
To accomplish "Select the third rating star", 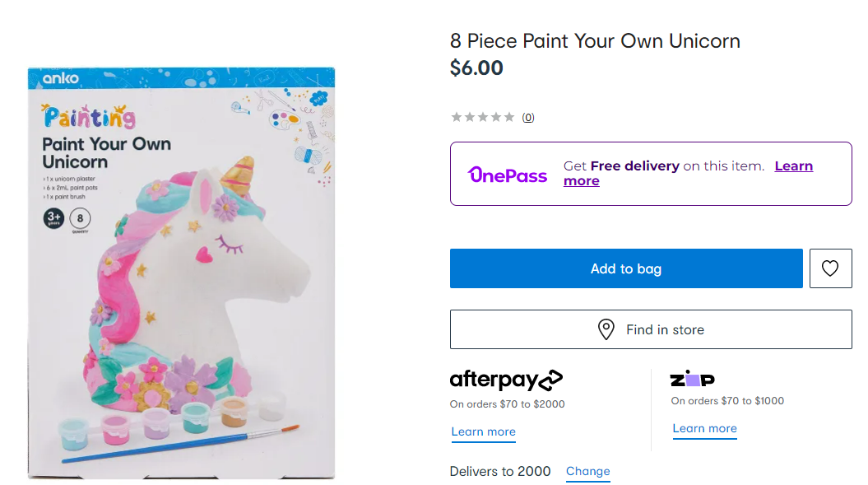I will point(483,117).
